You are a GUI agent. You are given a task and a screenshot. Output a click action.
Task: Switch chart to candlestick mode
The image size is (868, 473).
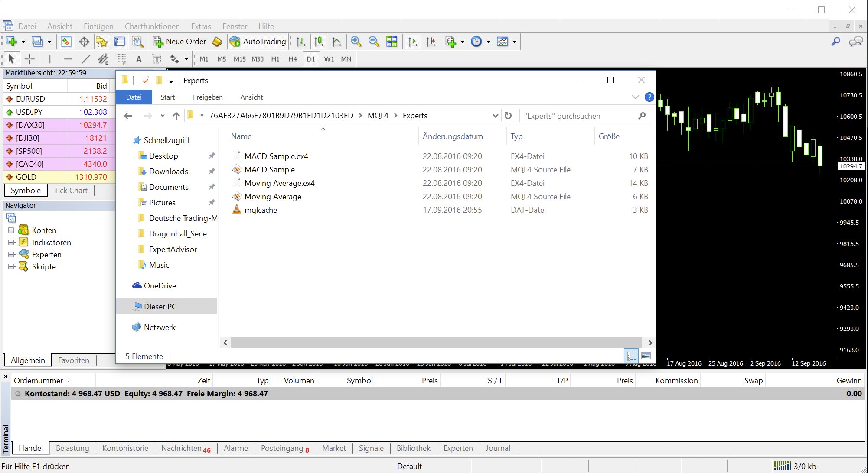tap(318, 42)
